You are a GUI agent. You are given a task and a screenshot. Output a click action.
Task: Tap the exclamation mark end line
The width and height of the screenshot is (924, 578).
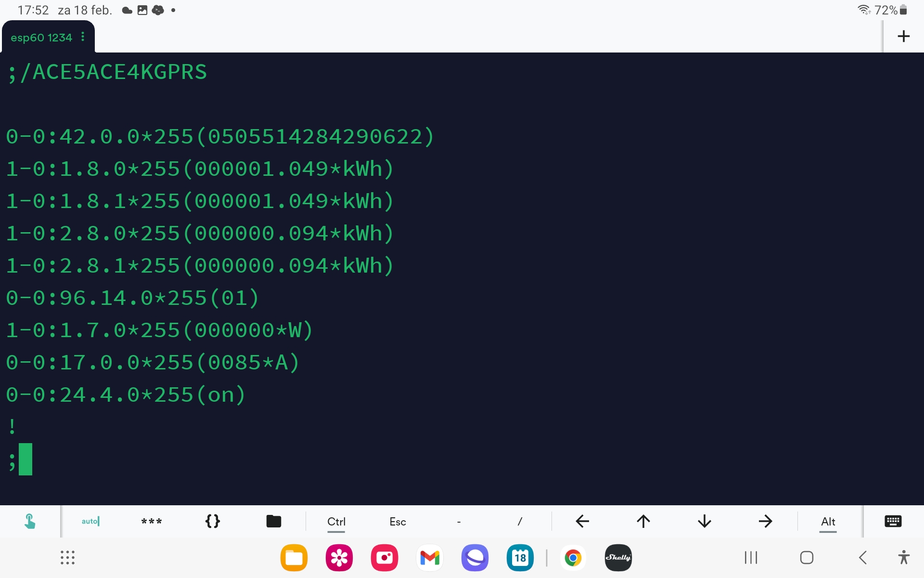(12, 427)
